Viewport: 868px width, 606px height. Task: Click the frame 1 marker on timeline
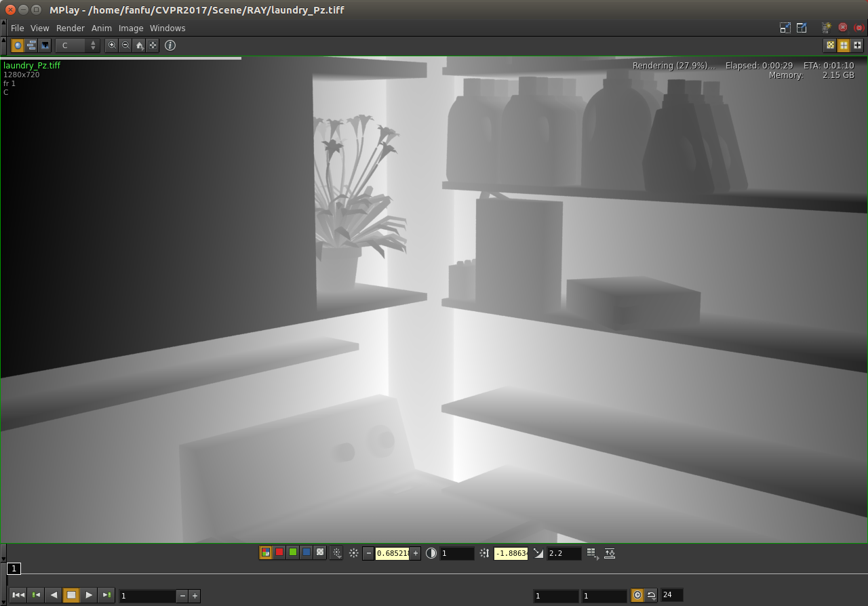(14, 569)
